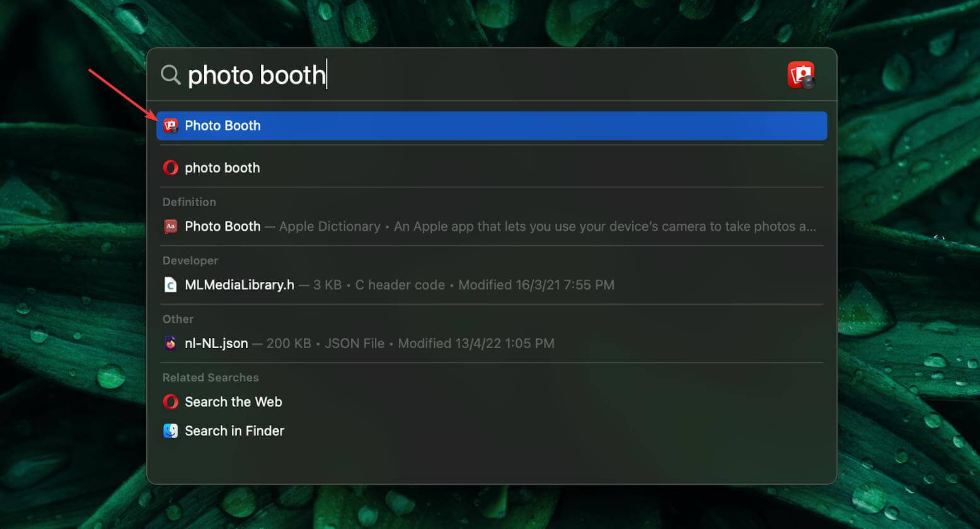Open the photo booth web search suggestion

pyautogui.click(x=222, y=168)
